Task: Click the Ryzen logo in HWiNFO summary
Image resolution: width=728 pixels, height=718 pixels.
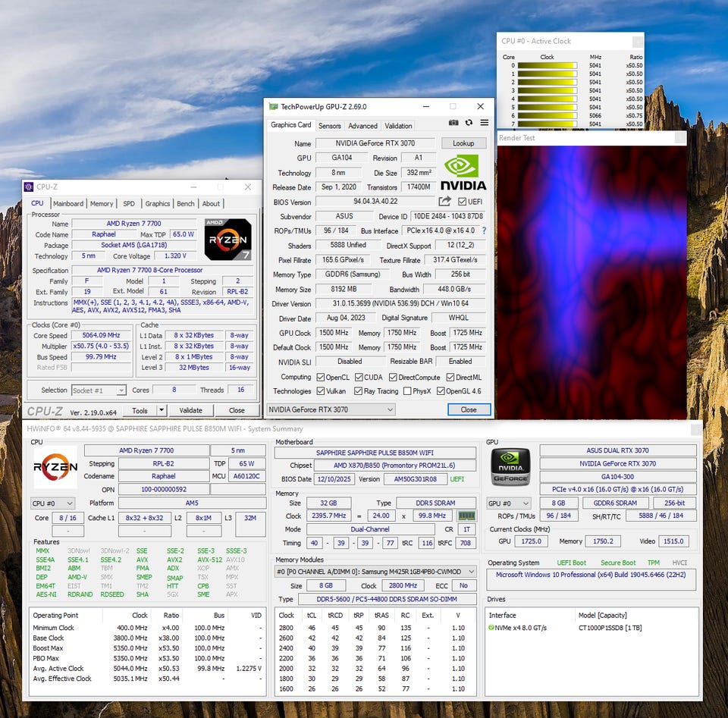Action: point(55,467)
